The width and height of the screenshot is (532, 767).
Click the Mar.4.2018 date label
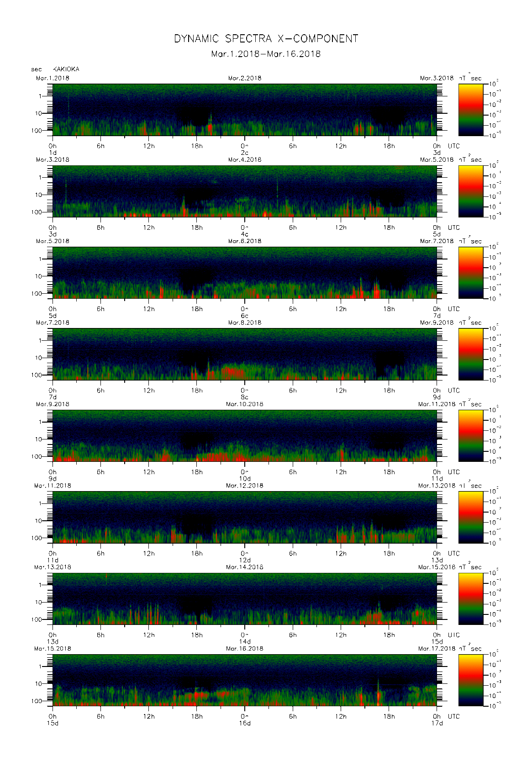[x=245, y=159]
